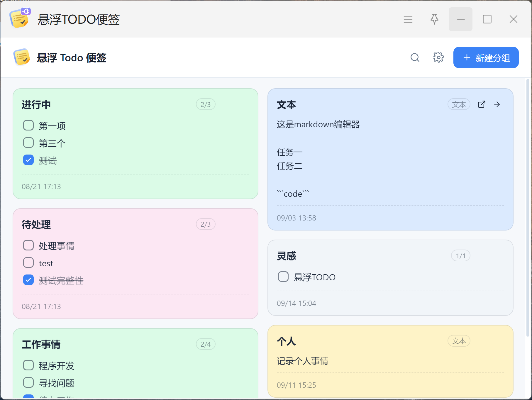Click the strikethrough 测试完整性 label
532x400 pixels.
pos(61,280)
